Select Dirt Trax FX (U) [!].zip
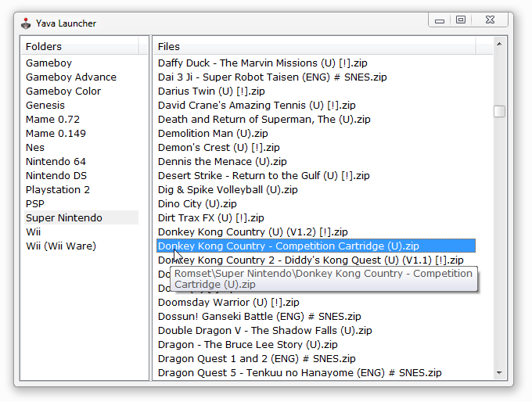This screenshot has height=402, width=532. click(x=210, y=217)
